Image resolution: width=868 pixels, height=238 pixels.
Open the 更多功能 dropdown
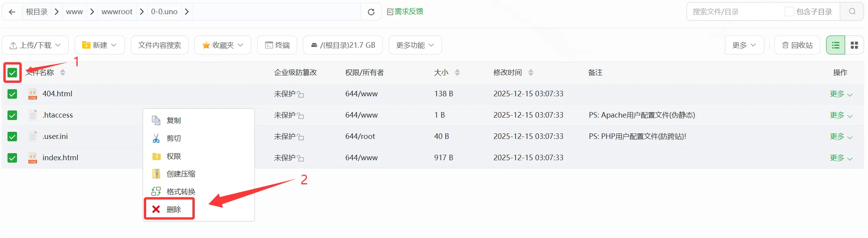coord(415,45)
